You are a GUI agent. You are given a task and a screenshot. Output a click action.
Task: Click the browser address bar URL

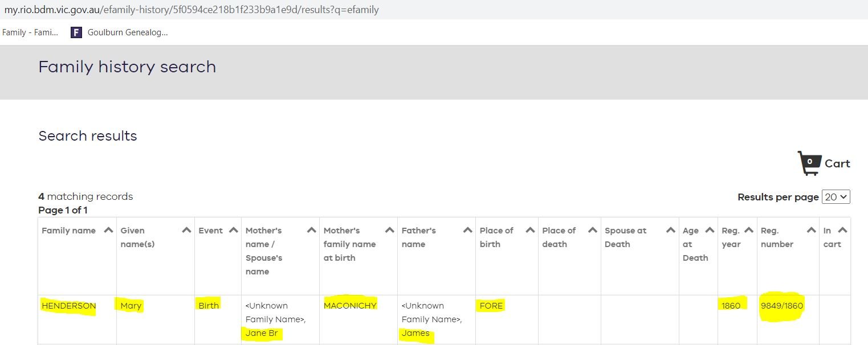click(x=191, y=10)
